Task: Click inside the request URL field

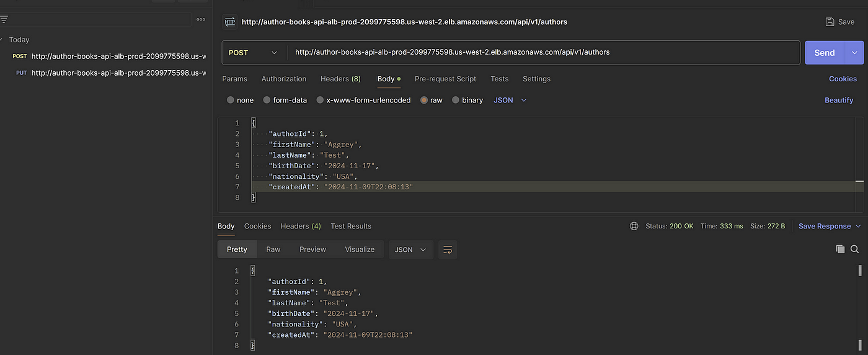Action: (544, 53)
